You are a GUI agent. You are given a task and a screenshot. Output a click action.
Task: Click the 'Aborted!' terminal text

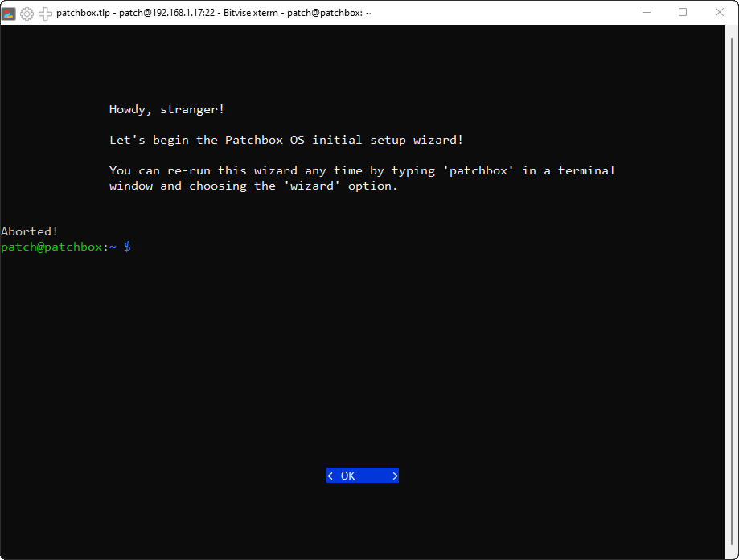pyautogui.click(x=29, y=231)
